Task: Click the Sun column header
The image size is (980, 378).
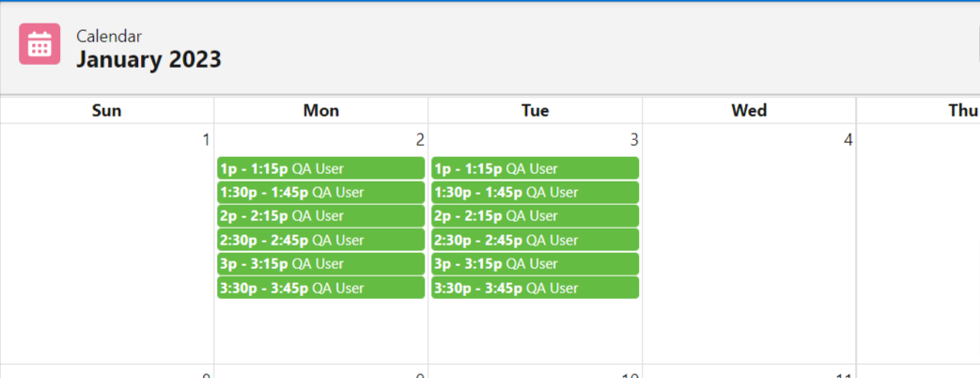Action: [x=107, y=111]
